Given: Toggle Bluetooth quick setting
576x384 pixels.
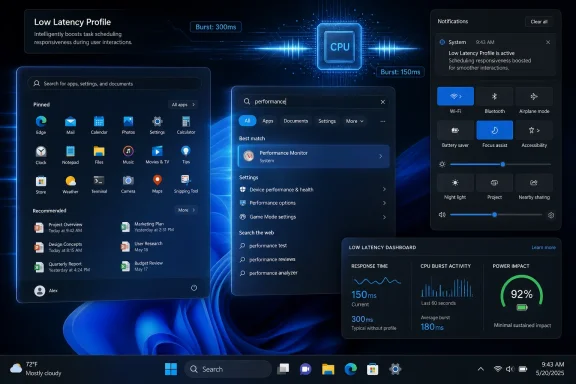Looking at the screenshot, I should (x=494, y=96).
